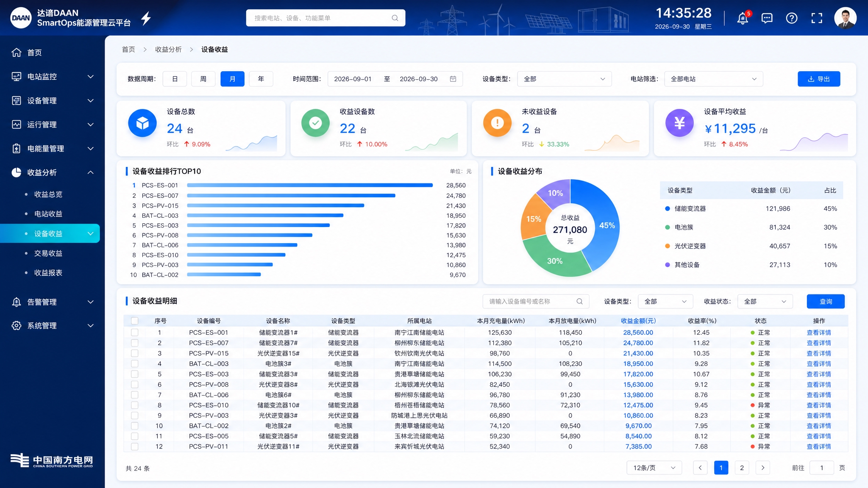Open the 12条/页 page size dropdown

(654, 468)
